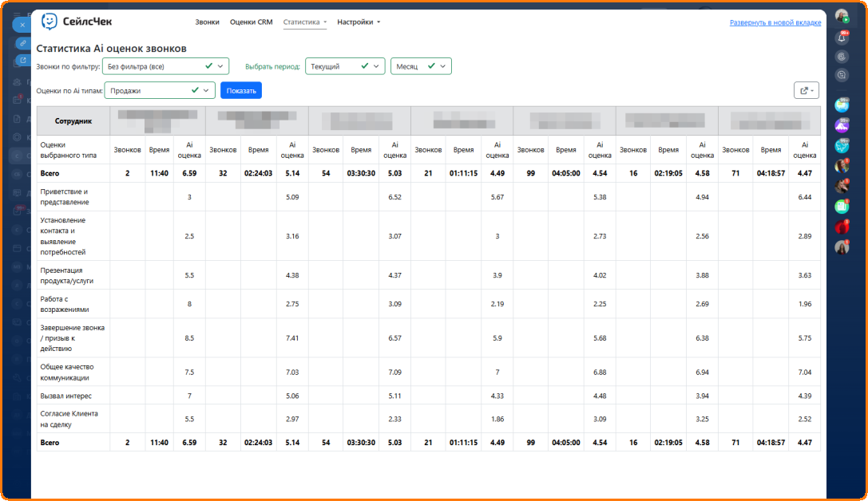
Task: Expand the 'Без фильтра (все)' call filter dropdown
Action: point(165,66)
